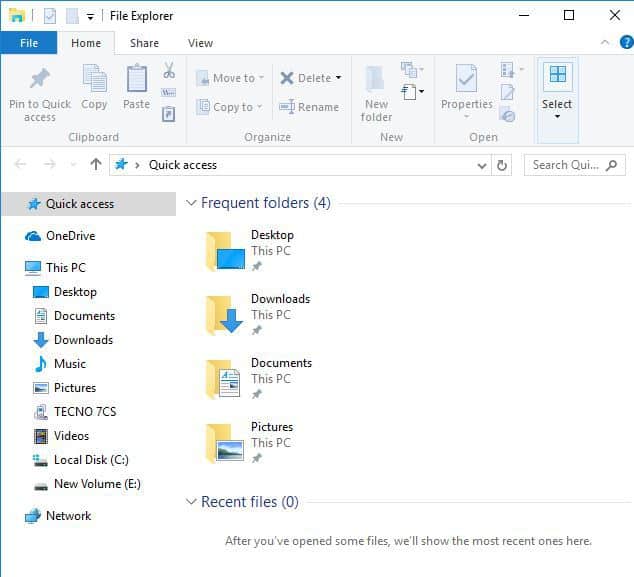This screenshot has height=577, width=634.
Task: Select the Pictures frequent folder icon
Action: pyautogui.click(x=225, y=442)
